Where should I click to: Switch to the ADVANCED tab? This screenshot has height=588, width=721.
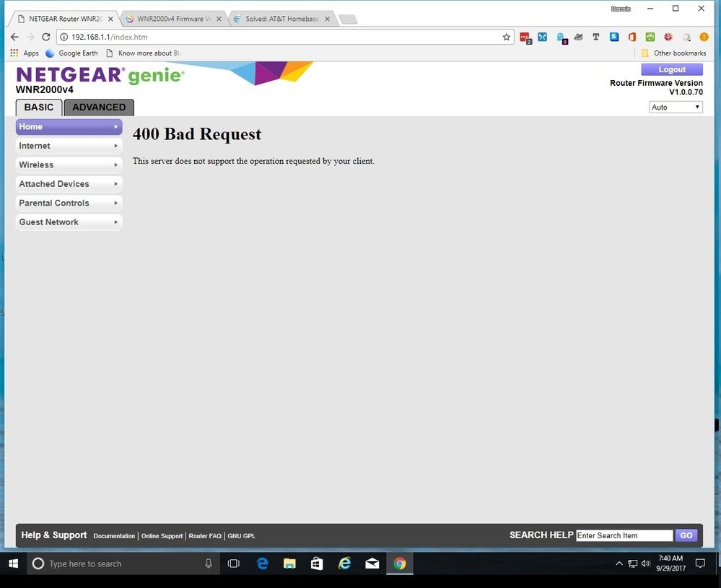click(99, 107)
